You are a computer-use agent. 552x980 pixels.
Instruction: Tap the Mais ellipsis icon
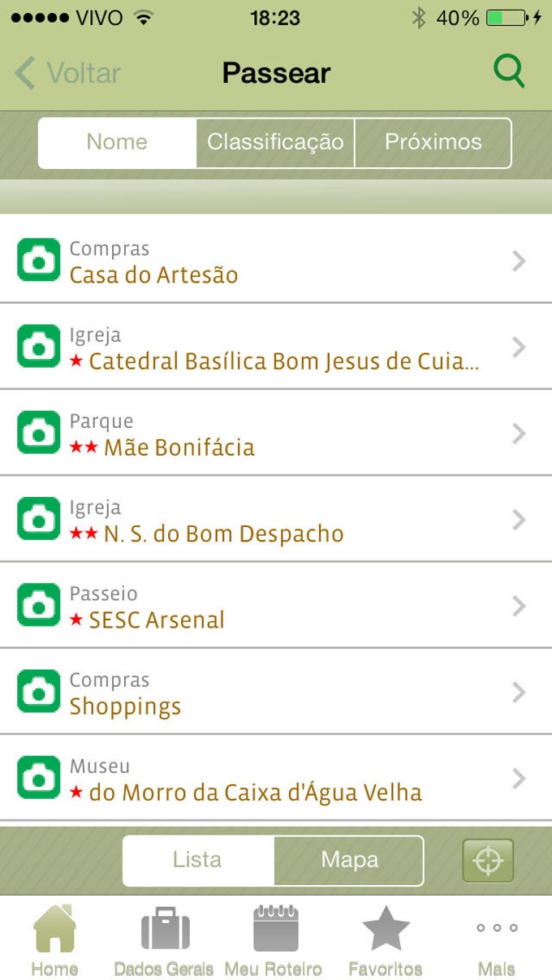click(496, 934)
